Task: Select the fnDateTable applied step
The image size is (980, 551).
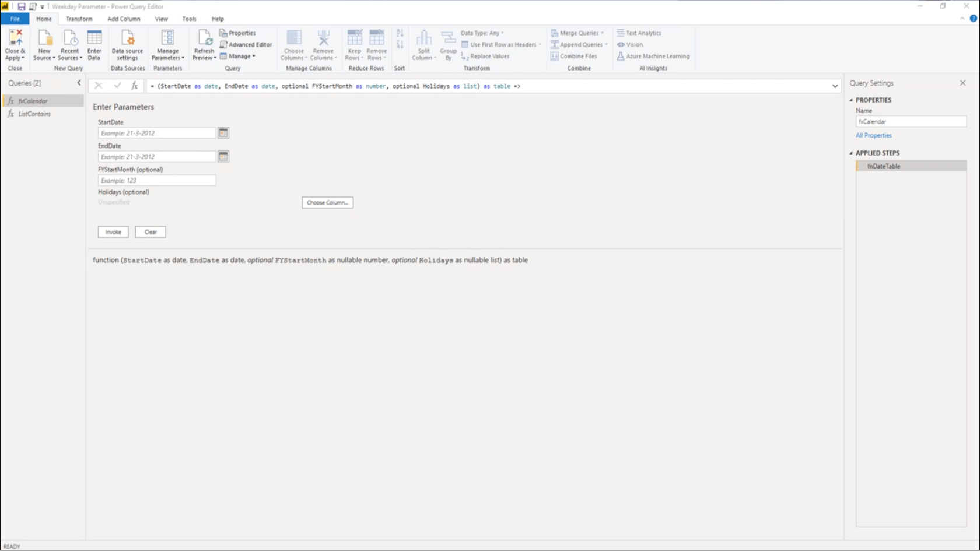Action: [911, 166]
